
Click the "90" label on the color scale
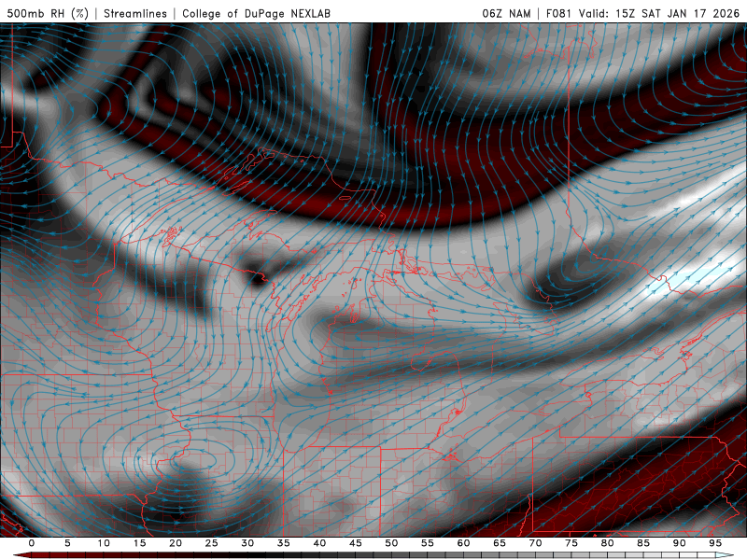click(x=679, y=543)
